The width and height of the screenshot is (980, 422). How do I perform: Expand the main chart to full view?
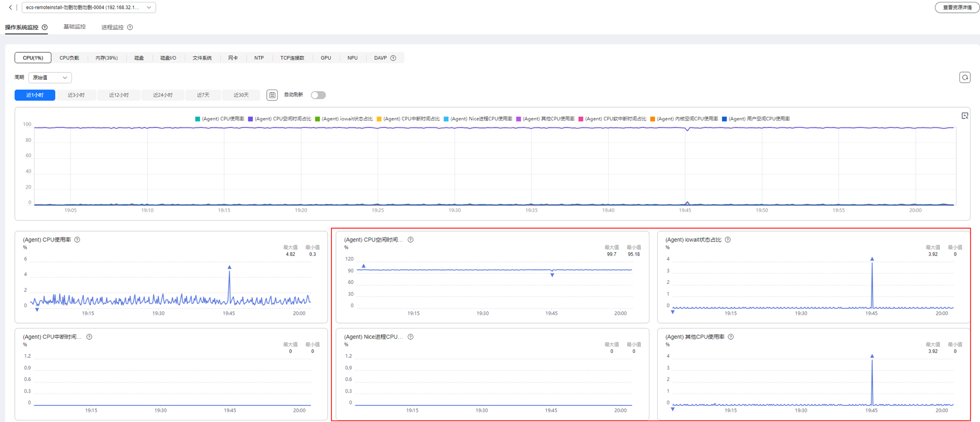[965, 116]
